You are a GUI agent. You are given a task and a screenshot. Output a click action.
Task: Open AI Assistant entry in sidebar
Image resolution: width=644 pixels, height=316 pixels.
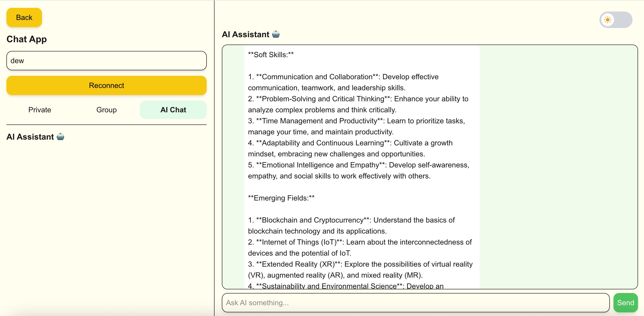[30, 137]
